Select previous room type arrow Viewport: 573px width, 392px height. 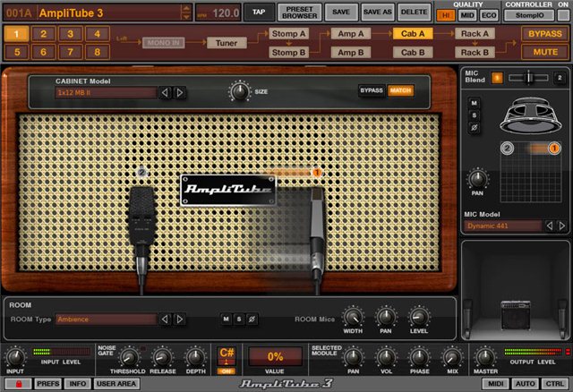coord(165,320)
